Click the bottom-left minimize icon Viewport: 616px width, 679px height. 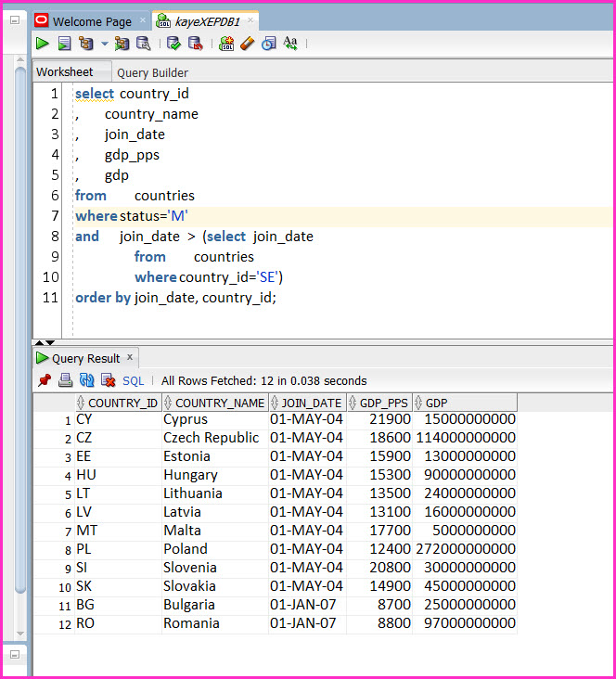[x=15, y=654]
